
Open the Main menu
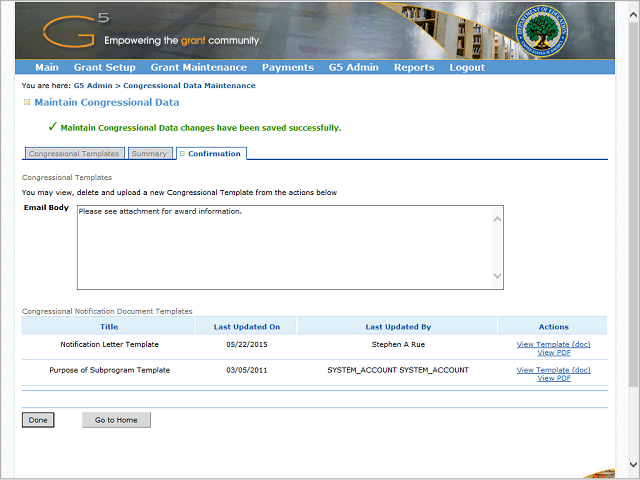click(x=46, y=68)
